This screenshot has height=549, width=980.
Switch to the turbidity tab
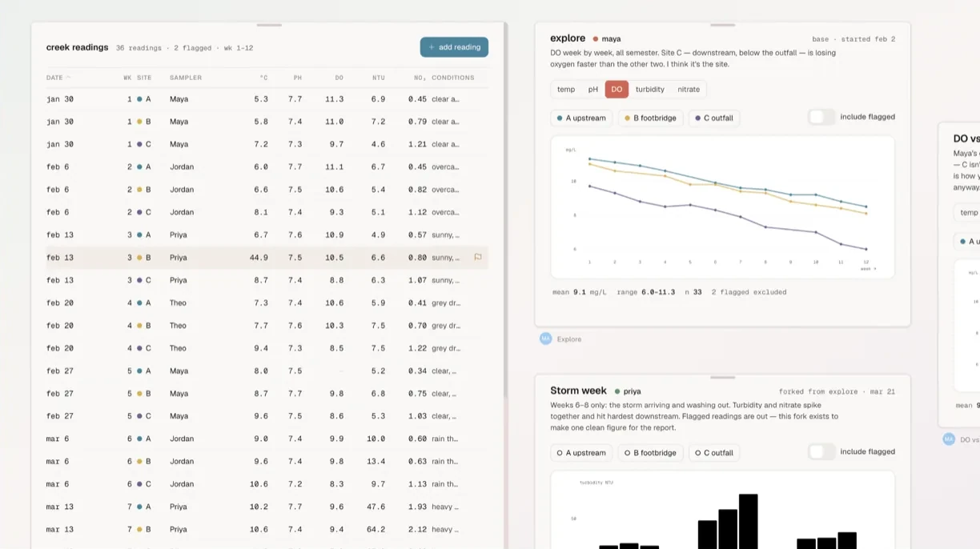coord(649,90)
